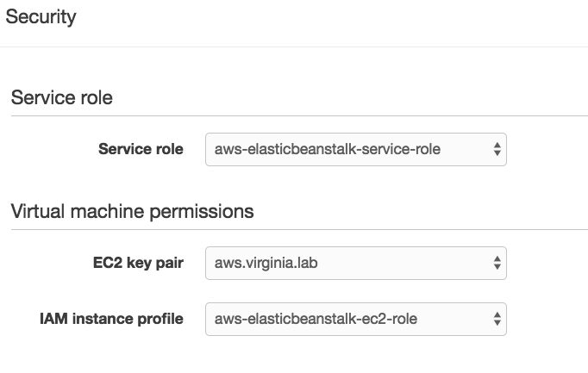Open the aws-elasticbeanstalk-service-role dropdown
This screenshot has width=588, height=373.
click(356, 149)
